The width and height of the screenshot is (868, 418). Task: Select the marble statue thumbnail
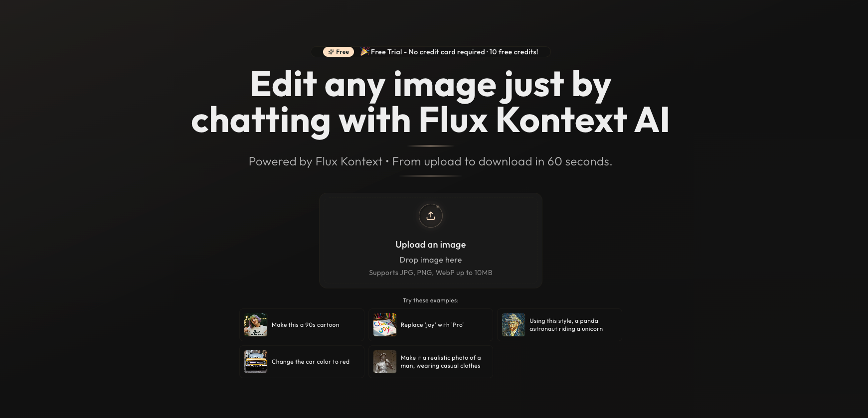pyautogui.click(x=385, y=362)
